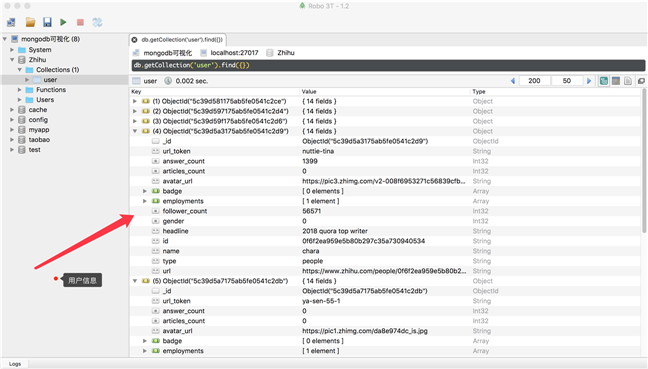
Task: Select the name value chara
Action: click(310, 251)
